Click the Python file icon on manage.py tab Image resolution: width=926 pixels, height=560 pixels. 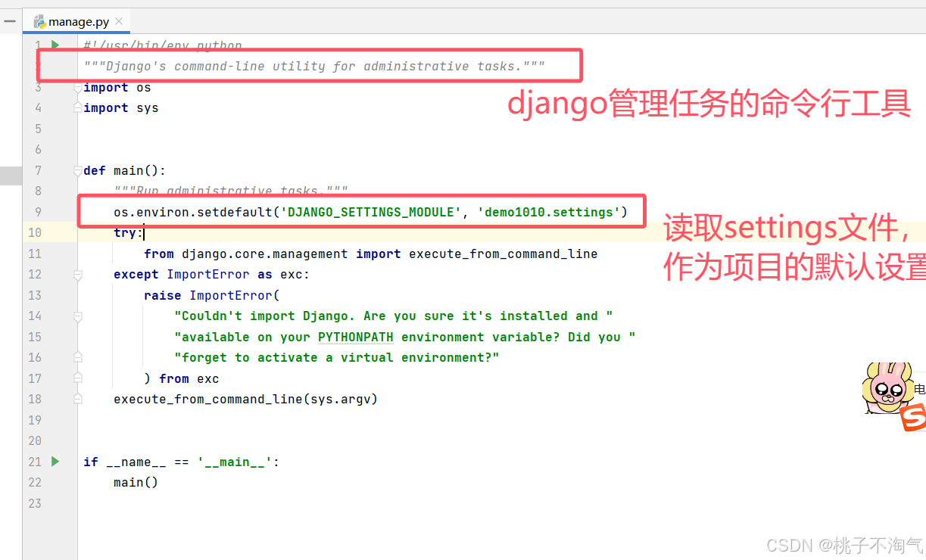39,22
